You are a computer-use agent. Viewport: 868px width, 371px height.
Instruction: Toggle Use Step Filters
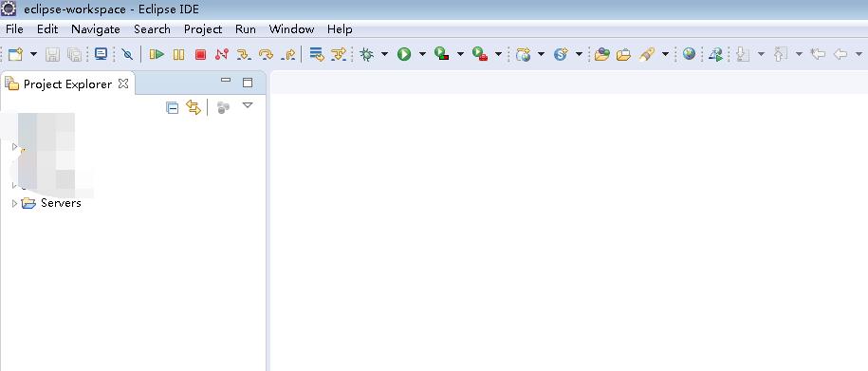click(x=339, y=54)
